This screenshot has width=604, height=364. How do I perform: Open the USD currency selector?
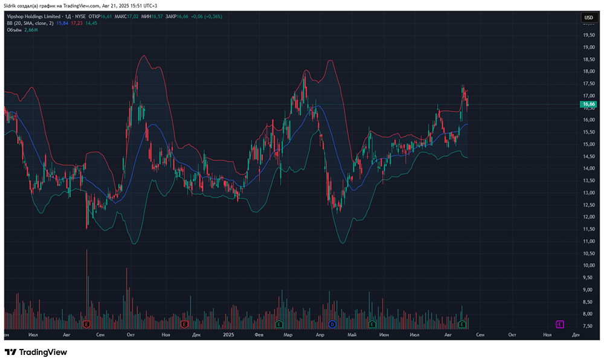[588, 18]
